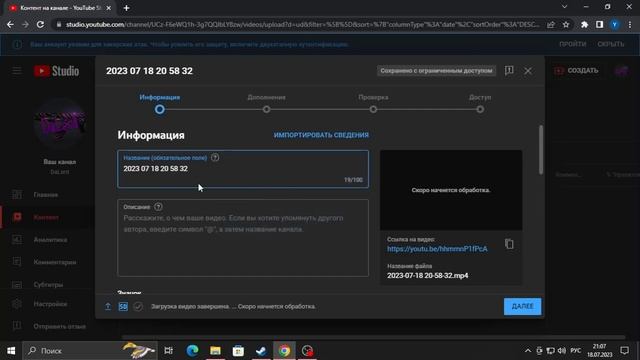Click the browser forward arrow
Viewport: 640px width, 360px height.
25,24
